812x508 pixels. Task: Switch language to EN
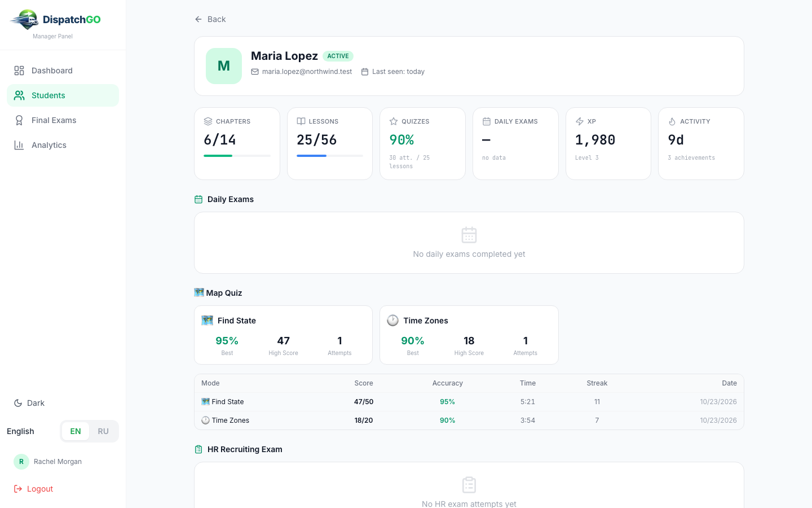[x=76, y=431]
